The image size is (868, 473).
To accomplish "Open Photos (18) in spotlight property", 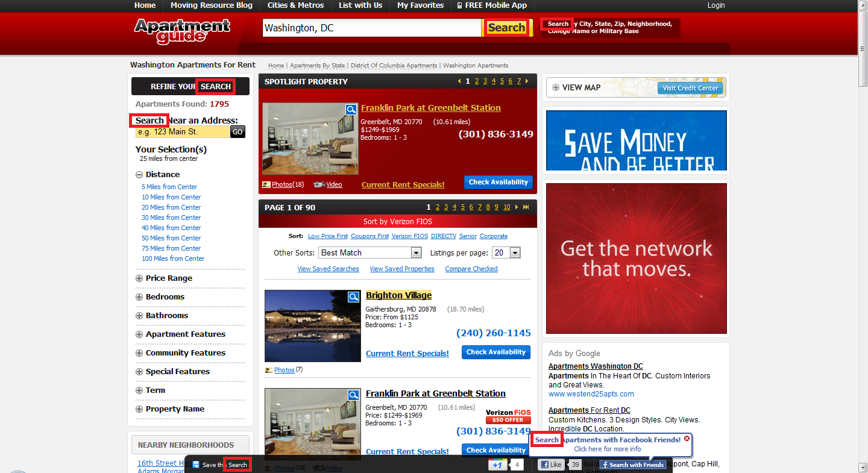I will (x=288, y=184).
